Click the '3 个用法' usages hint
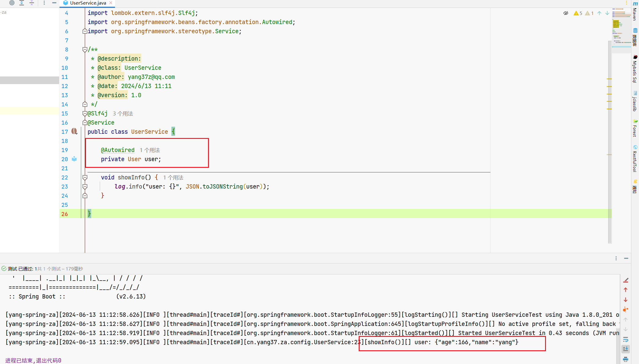Viewport: 639px width, 364px height. click(123, 114)
